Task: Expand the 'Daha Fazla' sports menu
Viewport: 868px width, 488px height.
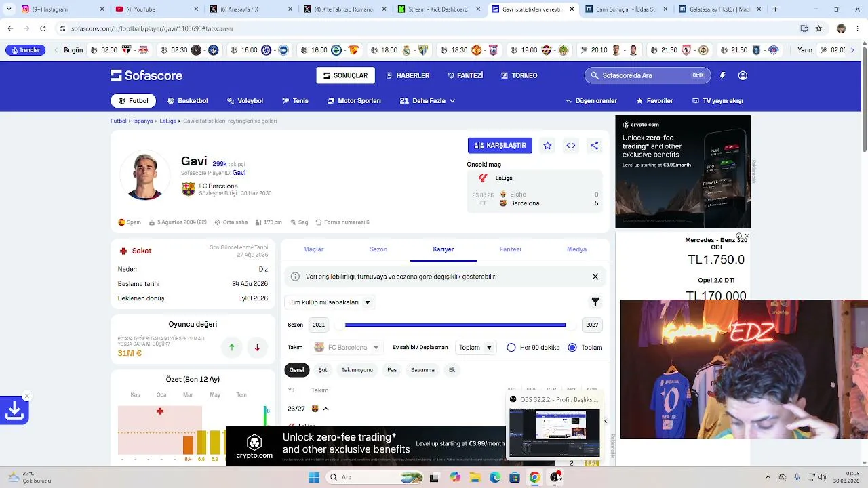Action: click(427, 100)
